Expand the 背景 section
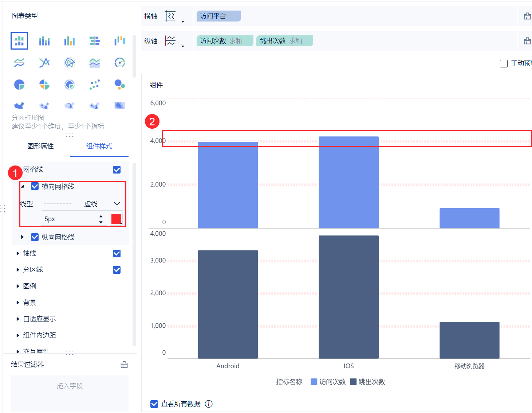The width and height of the screenshot is (532, 413). [x=18, y=303]
